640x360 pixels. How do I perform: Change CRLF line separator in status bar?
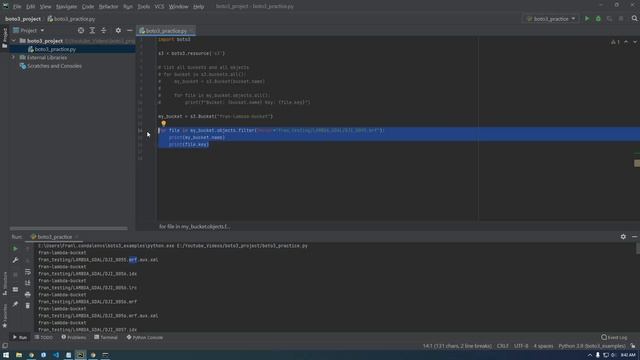[x=502, y=346]
